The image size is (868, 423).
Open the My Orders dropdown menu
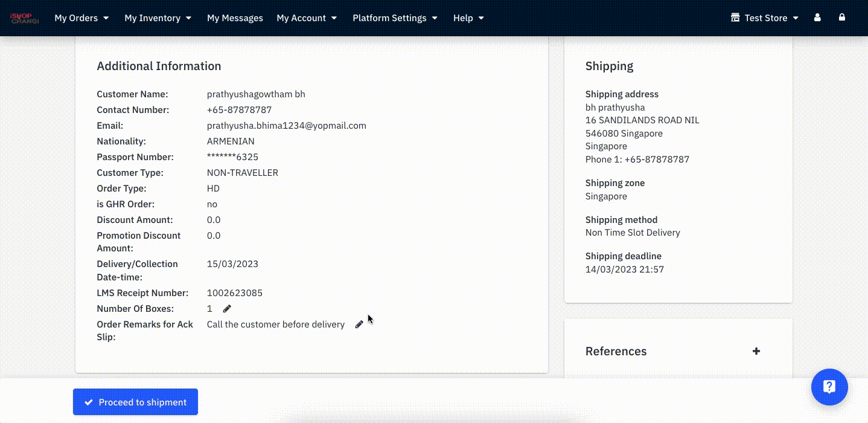point(81,18)
